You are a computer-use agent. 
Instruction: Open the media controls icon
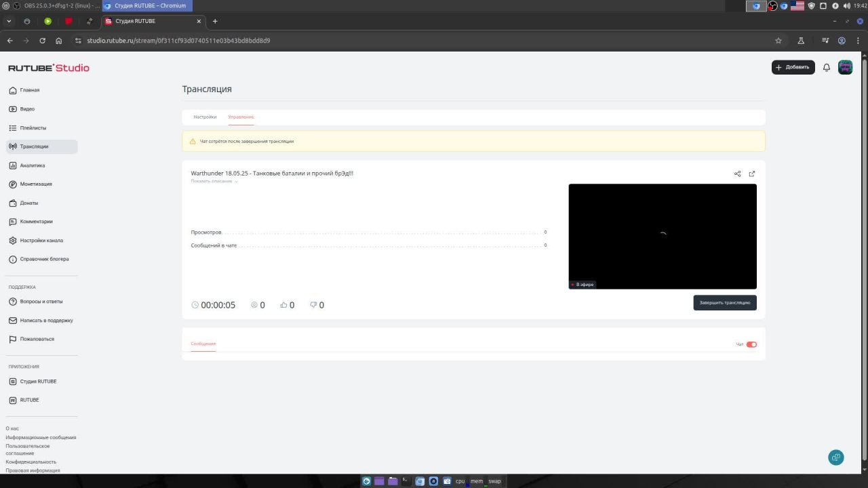click(825, 41)
